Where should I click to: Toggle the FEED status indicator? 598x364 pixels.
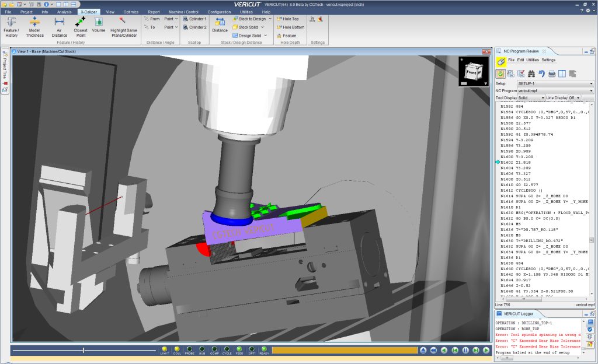coord(239,349)
